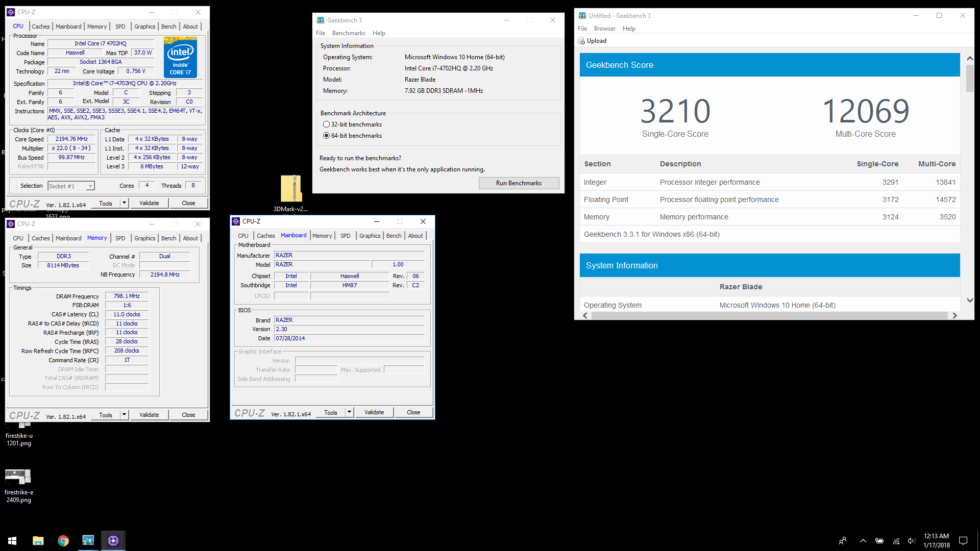Click the 'Memory' section row in results

coord(770,217)
